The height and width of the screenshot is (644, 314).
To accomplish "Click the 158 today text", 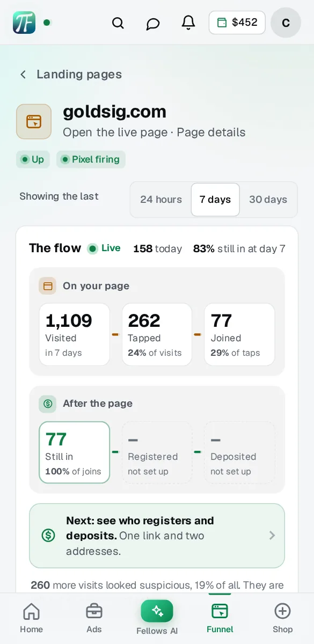I will 158,248.
